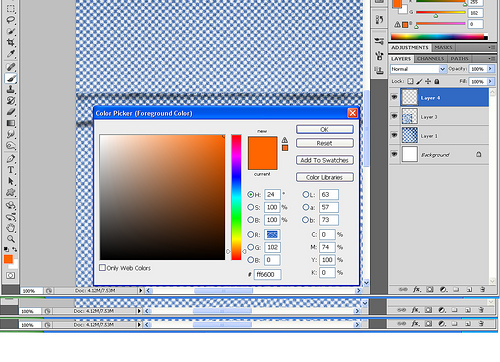Select the Clone Stamp tool
500x362 pixels.
[x=11, y=89]
